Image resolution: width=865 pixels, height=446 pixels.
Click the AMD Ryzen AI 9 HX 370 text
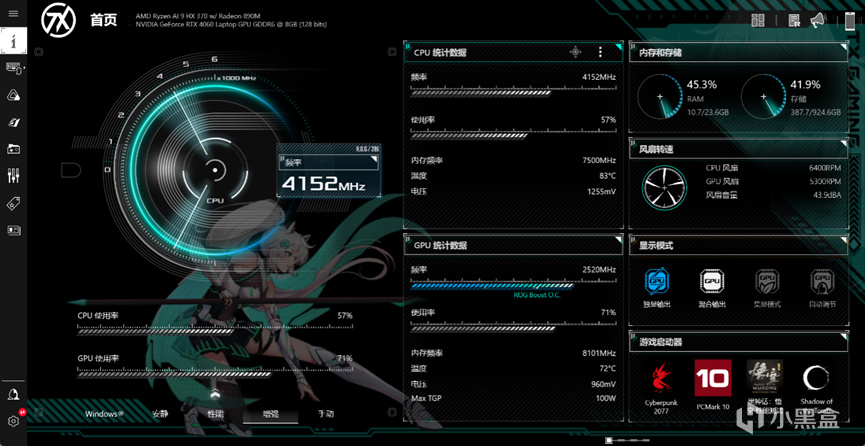198,16
